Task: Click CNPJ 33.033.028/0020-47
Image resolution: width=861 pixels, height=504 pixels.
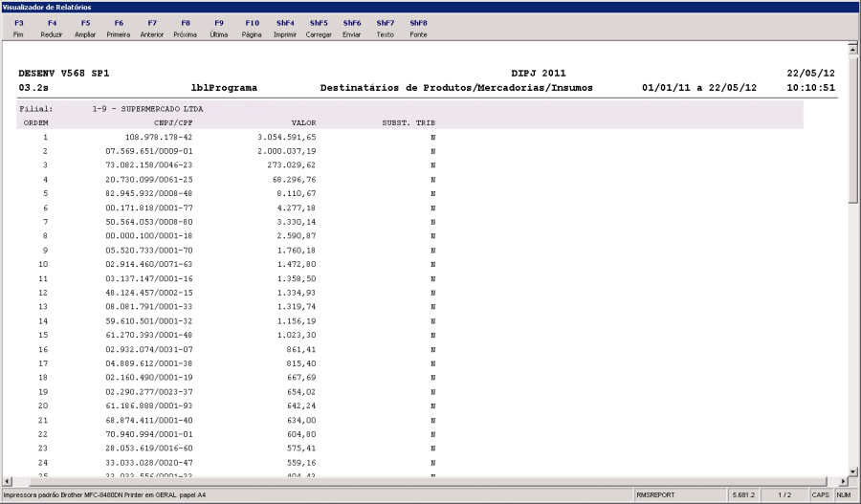Action: [x=149, y=463]
